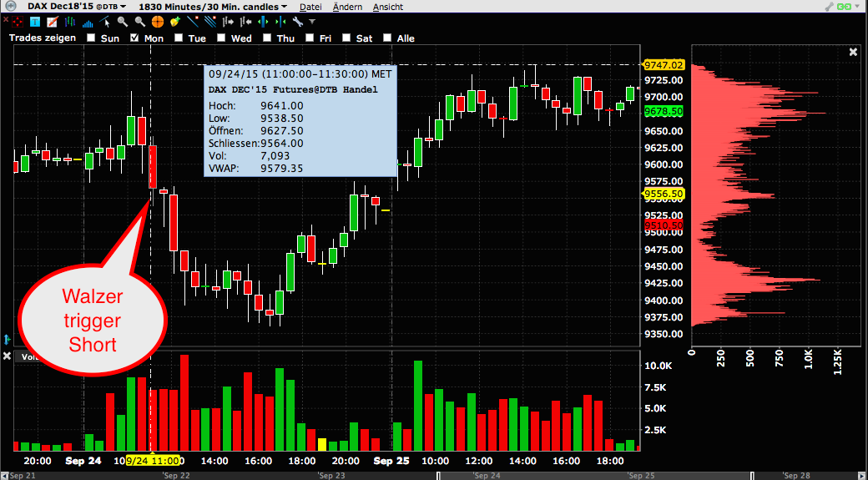Open the note-with-pencil edit tool
The image size is (868, 480).
pyautogui.click(x=52, y=23)
